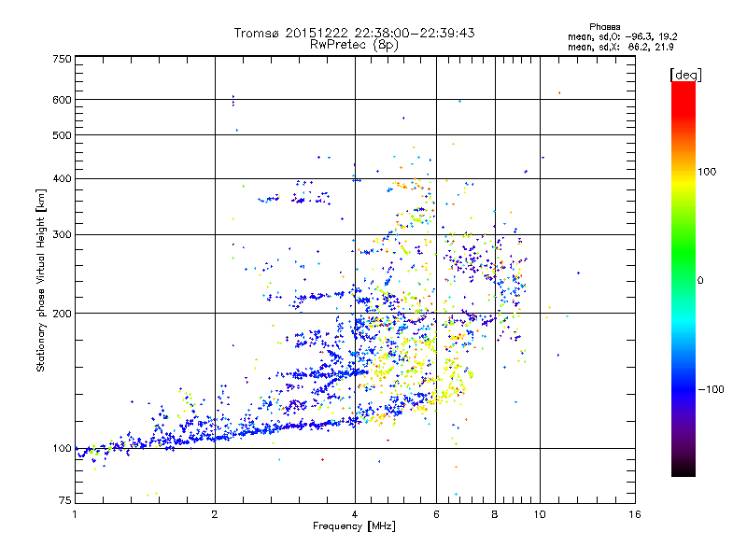Click the x-axis tick label '10'
This screenshot has width=747, height=560.
540,514
